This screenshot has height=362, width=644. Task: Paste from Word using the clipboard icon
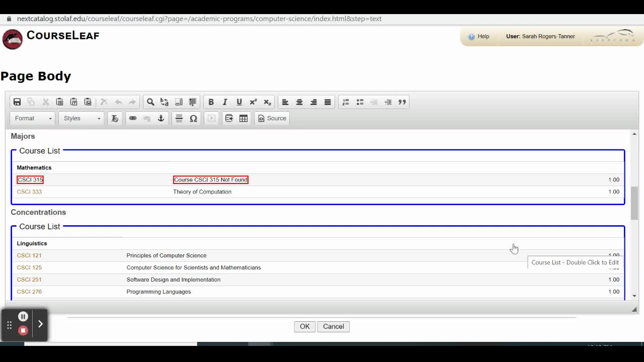(x=88, y=102)
